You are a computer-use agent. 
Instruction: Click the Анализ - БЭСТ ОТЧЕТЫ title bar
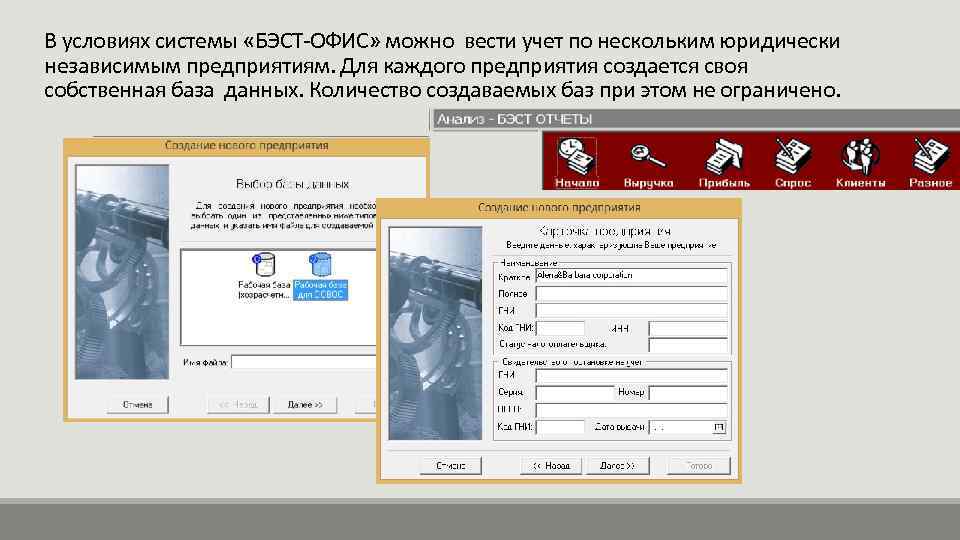(x=696, y=119)
